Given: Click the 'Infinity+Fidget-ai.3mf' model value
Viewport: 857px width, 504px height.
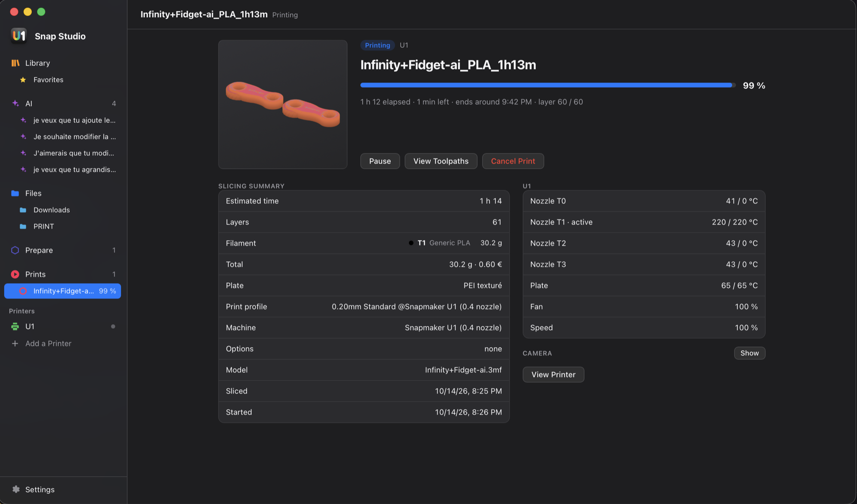Looking at the screenshot, I should tap(463, 370).
